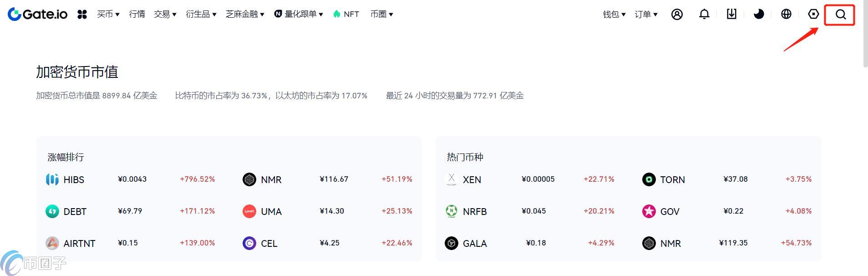Open settings via the hexagon icon
Viewport: 868px width, 276px height.
pyautogui.click(x=813, y=14)
